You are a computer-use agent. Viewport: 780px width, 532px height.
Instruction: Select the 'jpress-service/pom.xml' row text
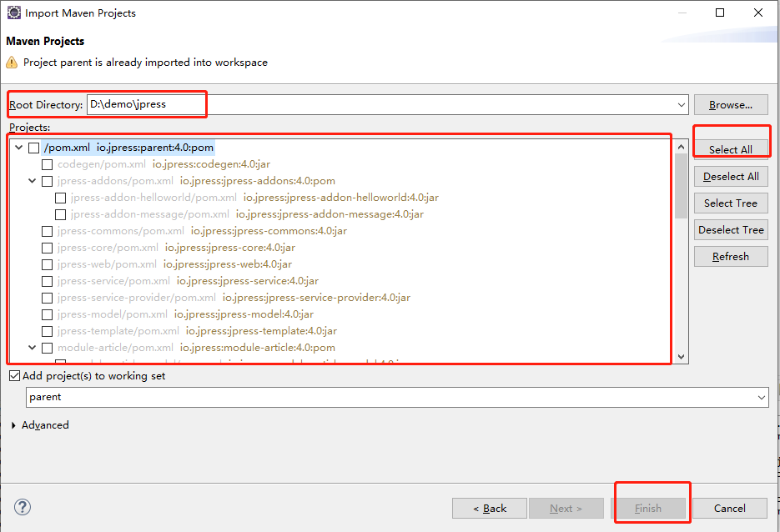[x=188, y=281]
